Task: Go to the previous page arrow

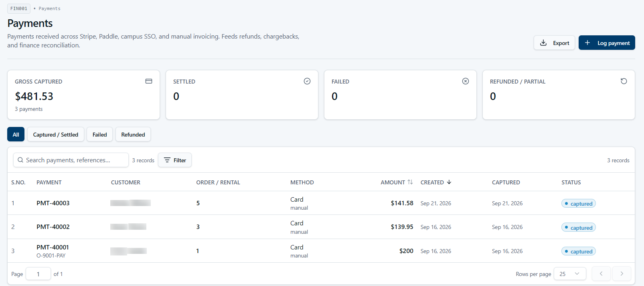Action: (601, 274)
